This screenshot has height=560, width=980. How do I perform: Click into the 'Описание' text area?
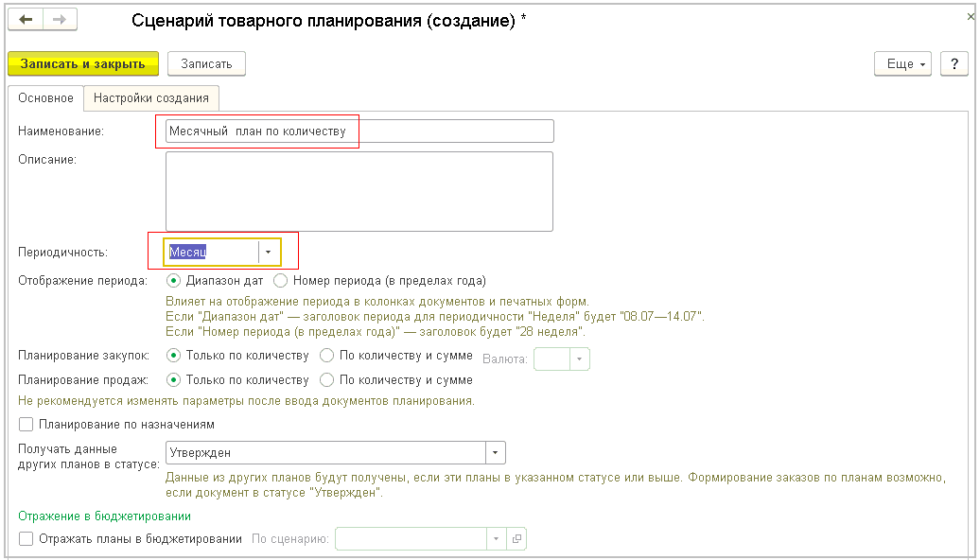359,191
